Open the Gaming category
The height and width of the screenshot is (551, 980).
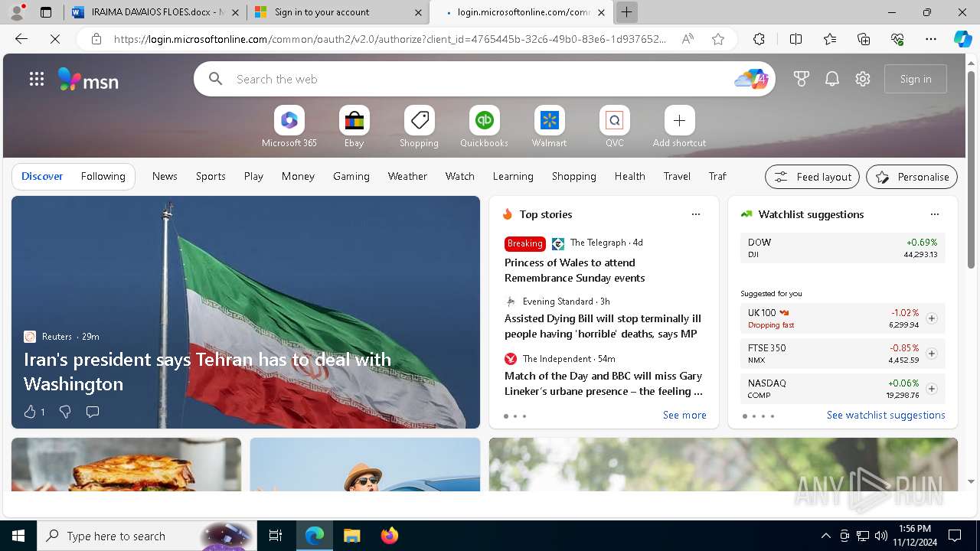tap(351, 176)
